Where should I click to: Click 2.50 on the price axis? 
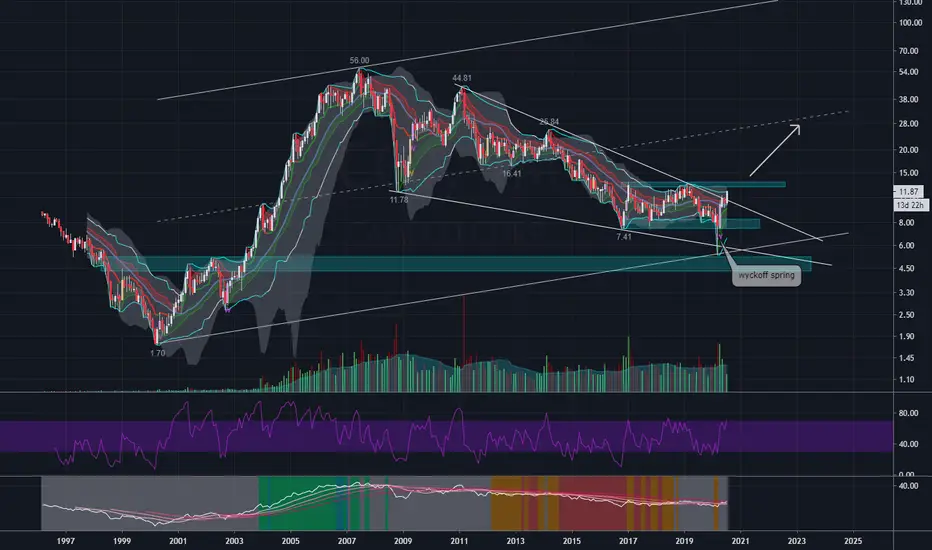(906, 315)
